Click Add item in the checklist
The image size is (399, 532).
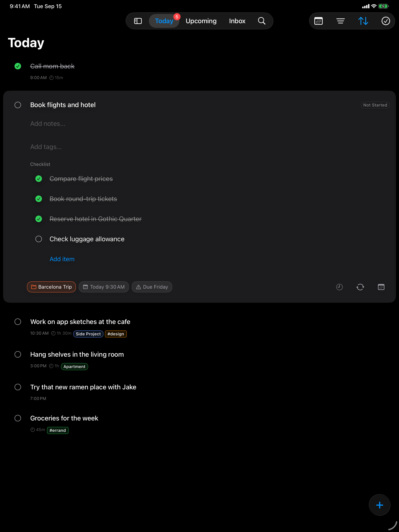[x=62, y=259]
